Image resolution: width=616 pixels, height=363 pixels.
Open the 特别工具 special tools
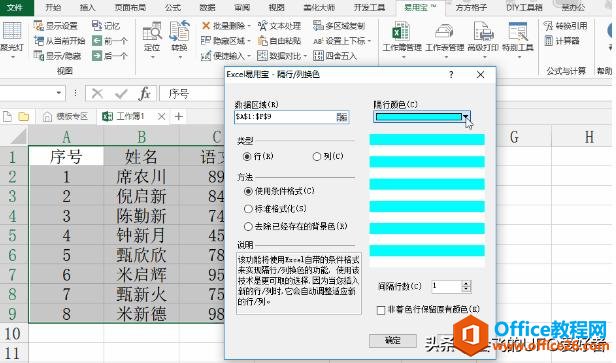(517, 39)
